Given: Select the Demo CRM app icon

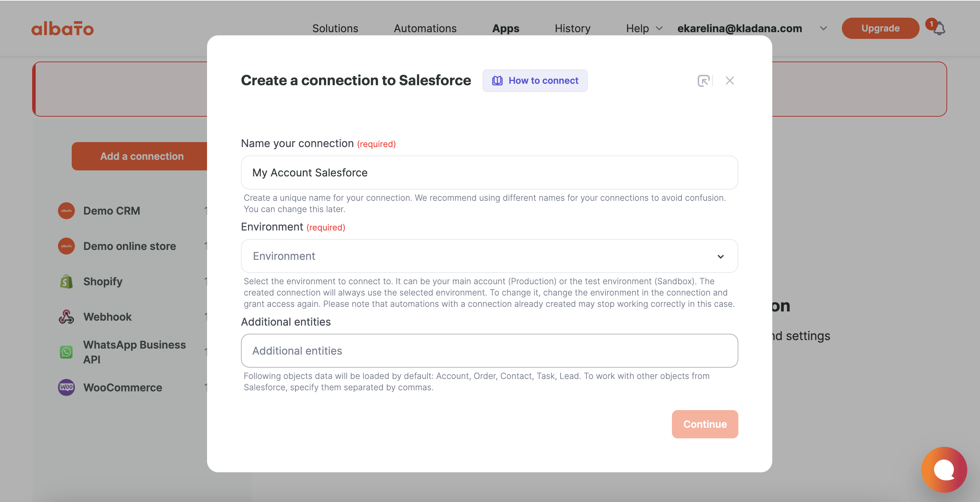Looking at the screenshot, I should click(66, 210).
